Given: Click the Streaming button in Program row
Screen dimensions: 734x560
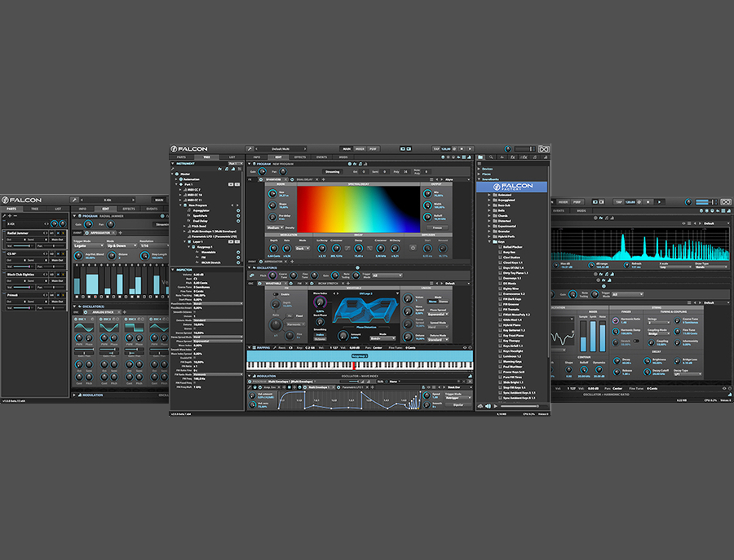Looking at the screenshot, I should (333, 172).
